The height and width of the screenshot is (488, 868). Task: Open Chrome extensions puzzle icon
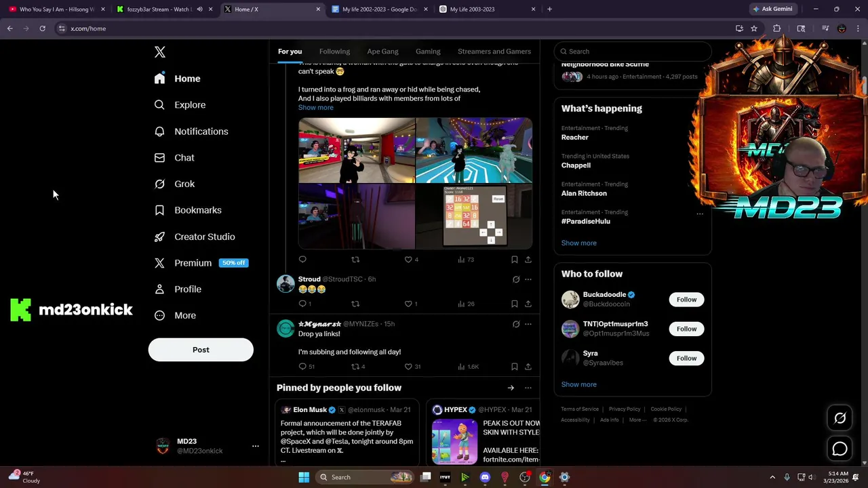[777, 28]
